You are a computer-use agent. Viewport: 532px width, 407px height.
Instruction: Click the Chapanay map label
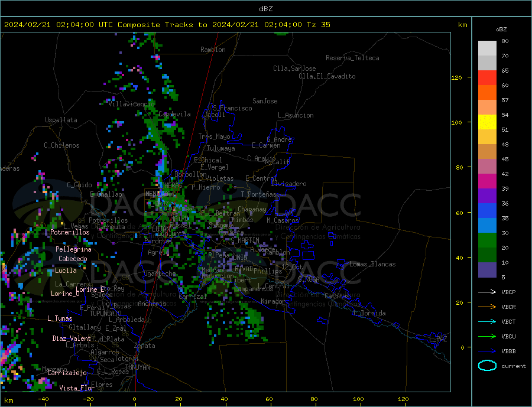pyautogui.click(x=252, y=209)
